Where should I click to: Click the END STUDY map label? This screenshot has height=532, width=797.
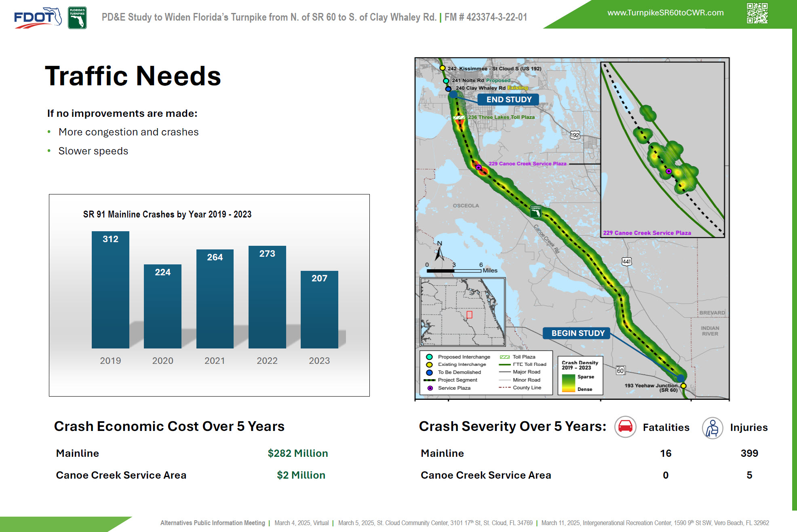[x=508, y=99]
